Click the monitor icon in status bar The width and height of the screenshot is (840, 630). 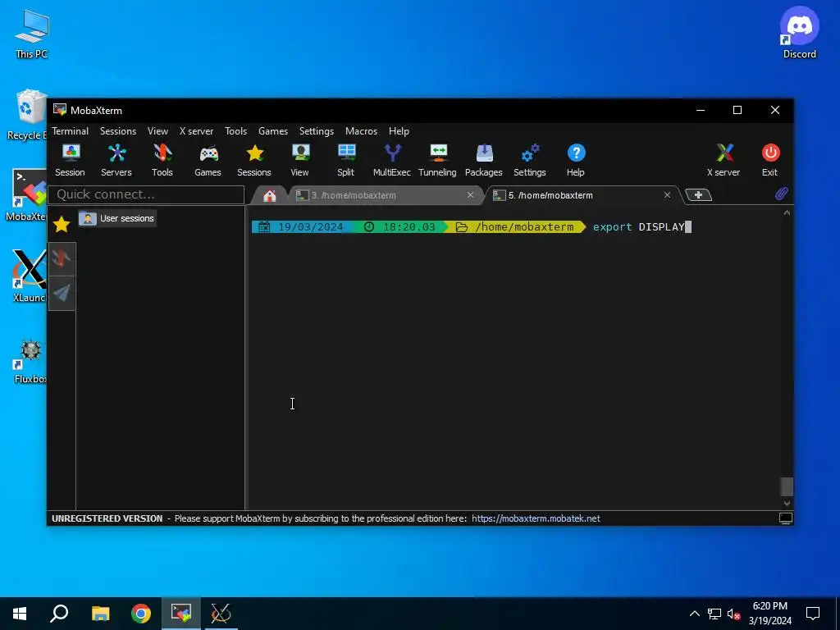pos(785,518)
